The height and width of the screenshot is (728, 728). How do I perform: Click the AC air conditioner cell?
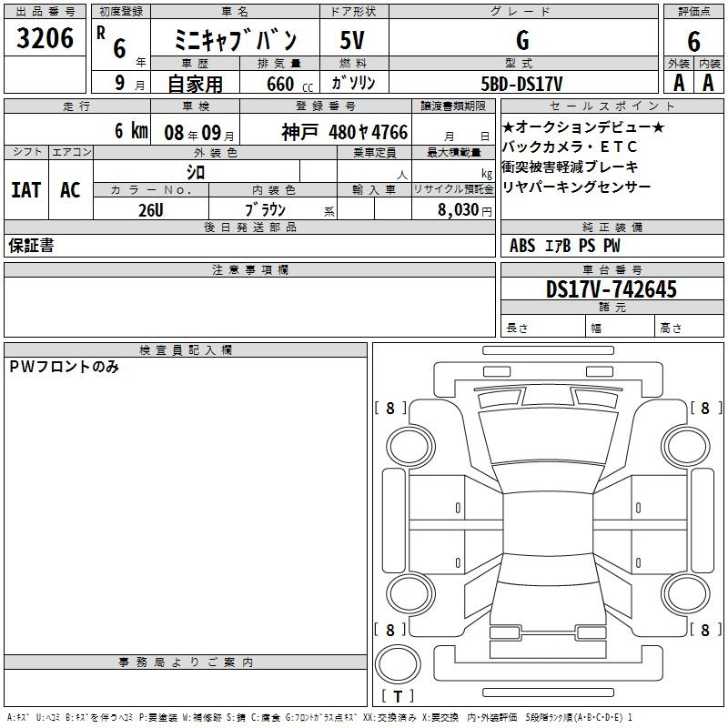pos(70,190)
